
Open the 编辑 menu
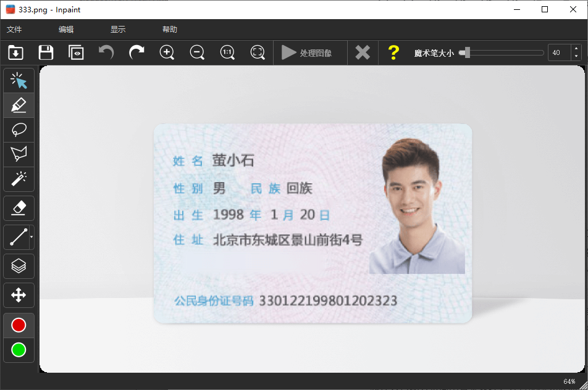pos(66,30)
